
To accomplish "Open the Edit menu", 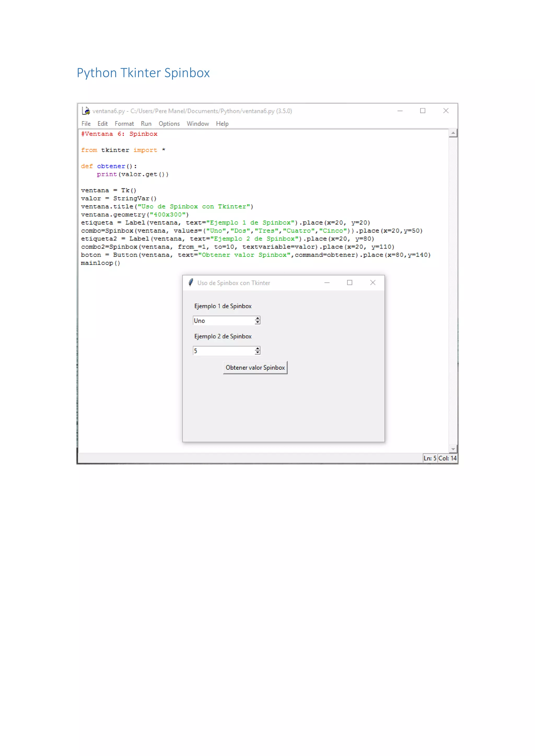I will click(102, 123).
